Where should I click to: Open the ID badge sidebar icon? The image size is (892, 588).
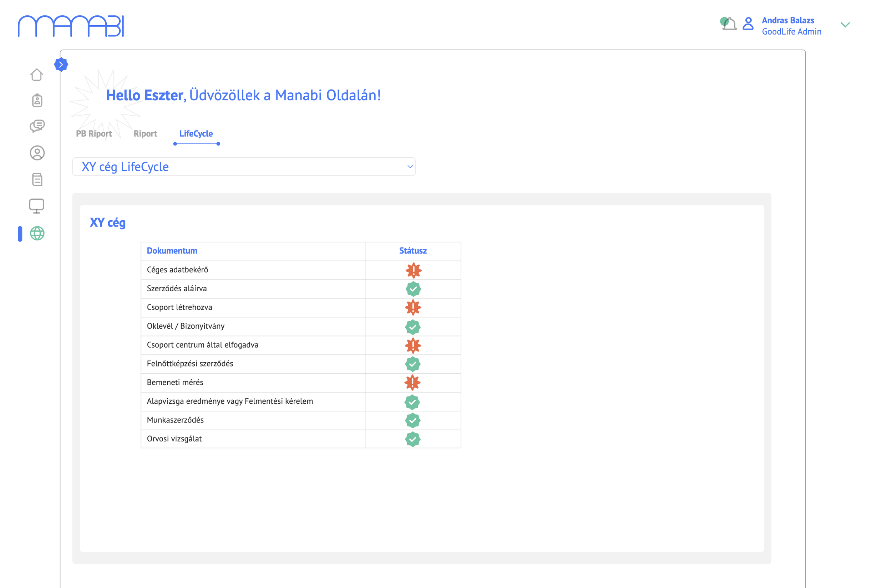coord(37,100)
